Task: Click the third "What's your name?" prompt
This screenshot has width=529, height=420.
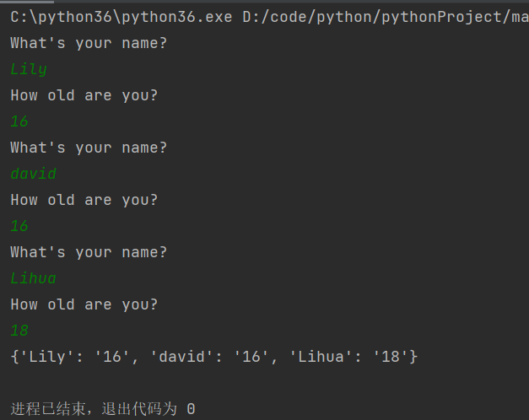Action: click(x=89, y=252)
